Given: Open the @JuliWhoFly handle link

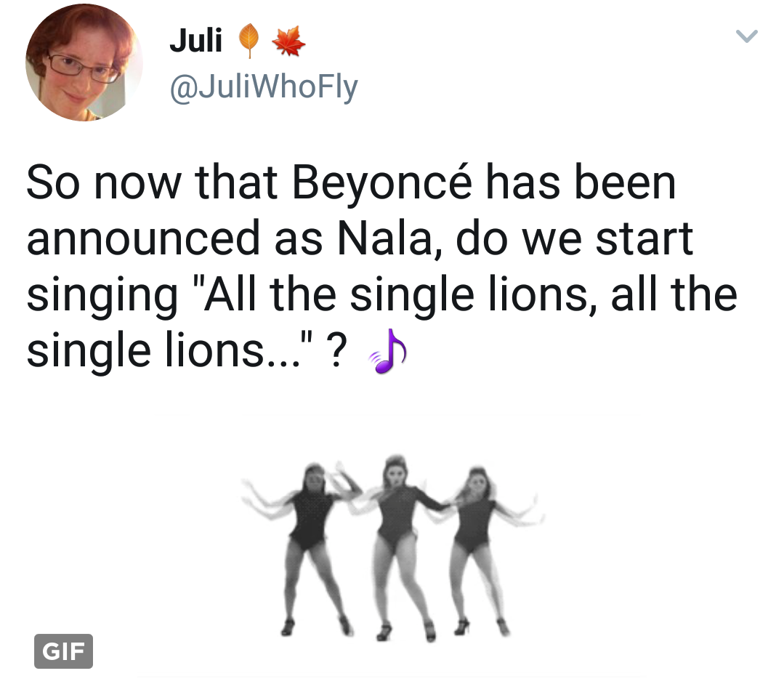Looking at the screenshot, I should [x=264, y=87].
